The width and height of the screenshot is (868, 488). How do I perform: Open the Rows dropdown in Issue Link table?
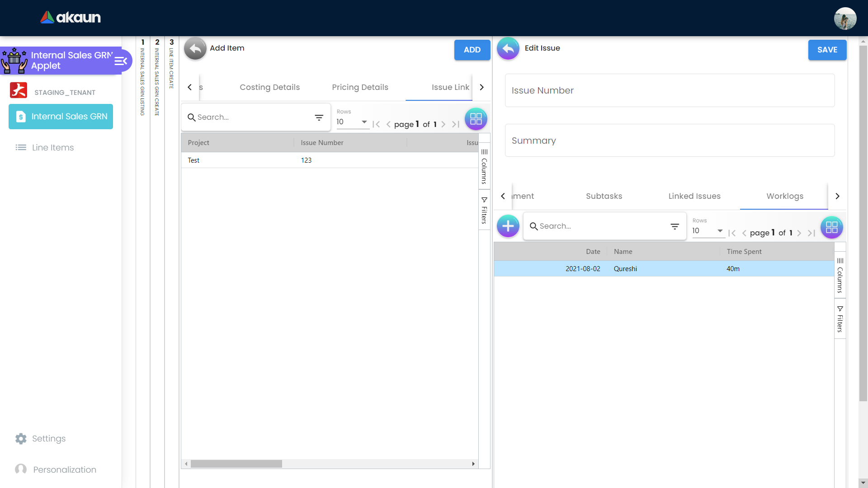coord(352,122)
